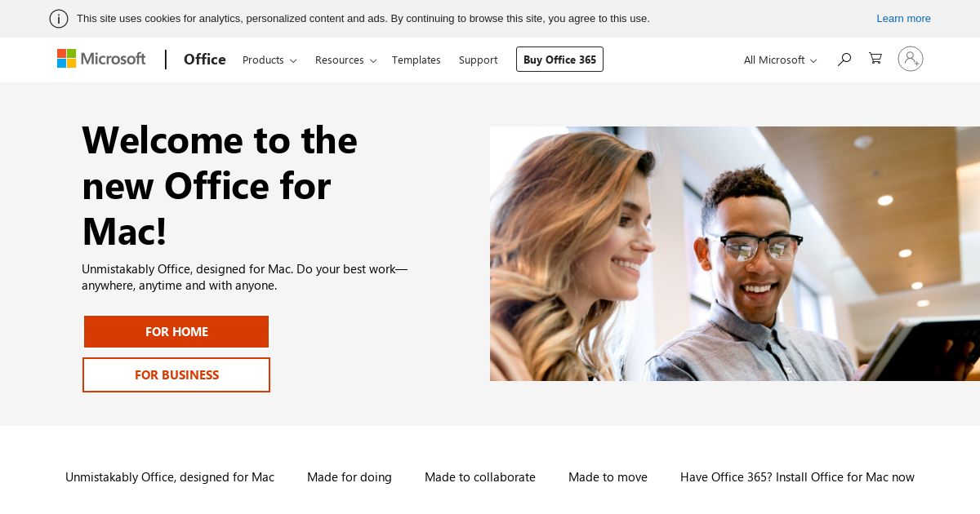980x514 pixels.
Task: Select the Made to collaborate tab
Action: click(x=480, y=477)
